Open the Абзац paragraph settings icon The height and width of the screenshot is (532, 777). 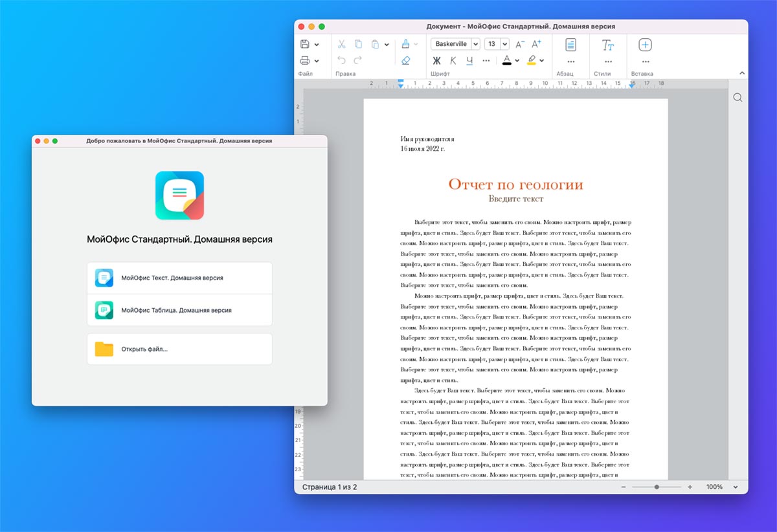coord(570,45)
